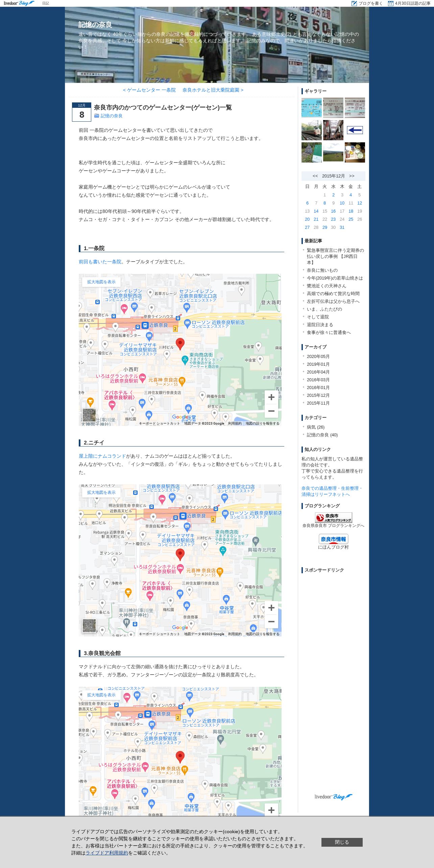Click the livedoor Blog logo at top
Image resolution: width=434 pixels, height=868 pixels.
click(x=19, y=3)
